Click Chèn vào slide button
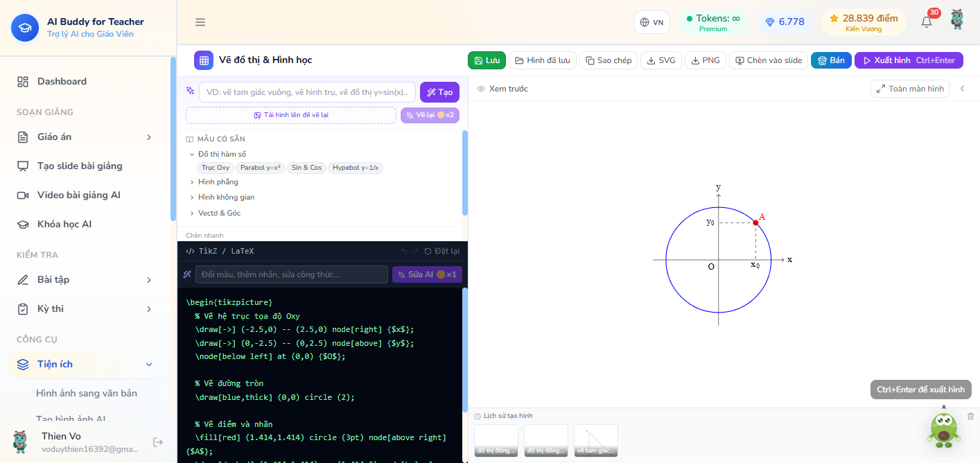Viewport: 980px width, 463px height. 769,60
